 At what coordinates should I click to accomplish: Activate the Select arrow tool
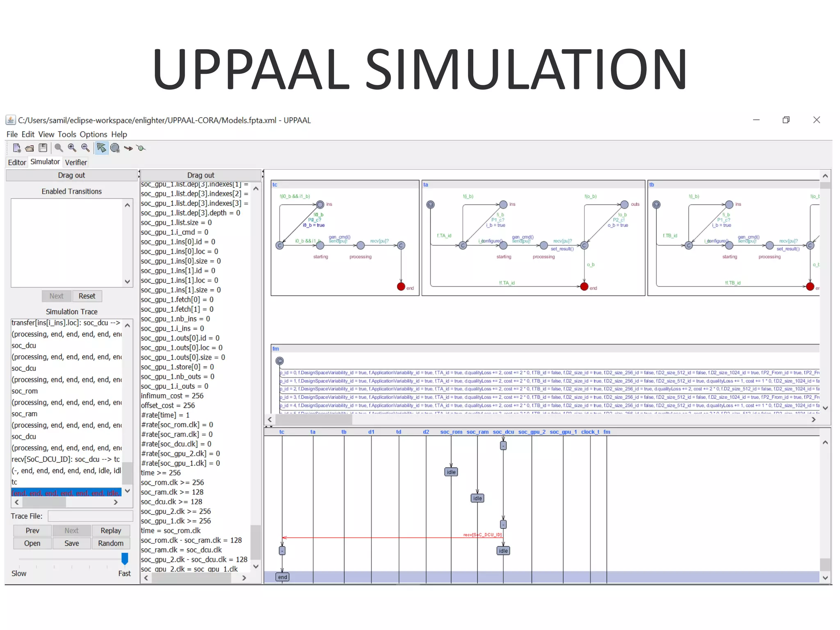(101, 148)
